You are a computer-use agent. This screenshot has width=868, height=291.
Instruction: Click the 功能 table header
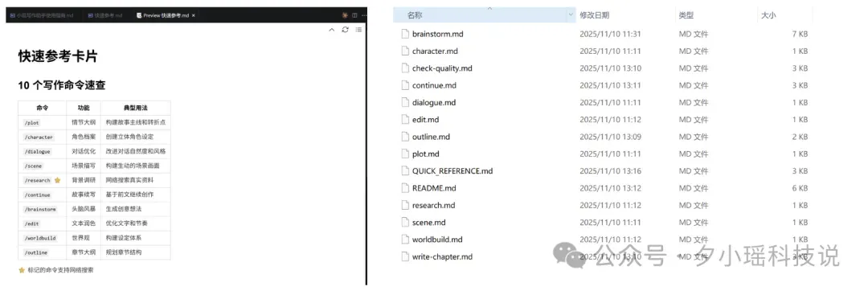(x=84, y=108)
